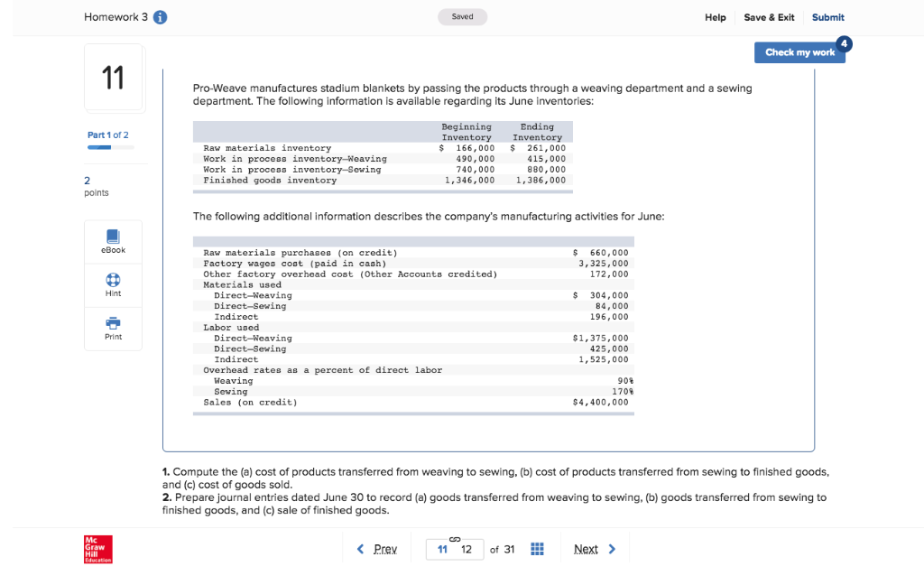Click the page number input field
This screenshot has height=585, width=924.
pos(455,548)
